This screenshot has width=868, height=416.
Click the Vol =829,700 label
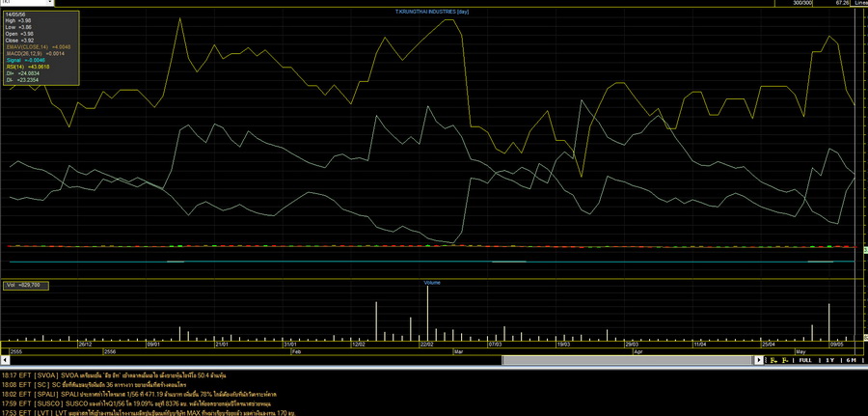click(25, 286)
